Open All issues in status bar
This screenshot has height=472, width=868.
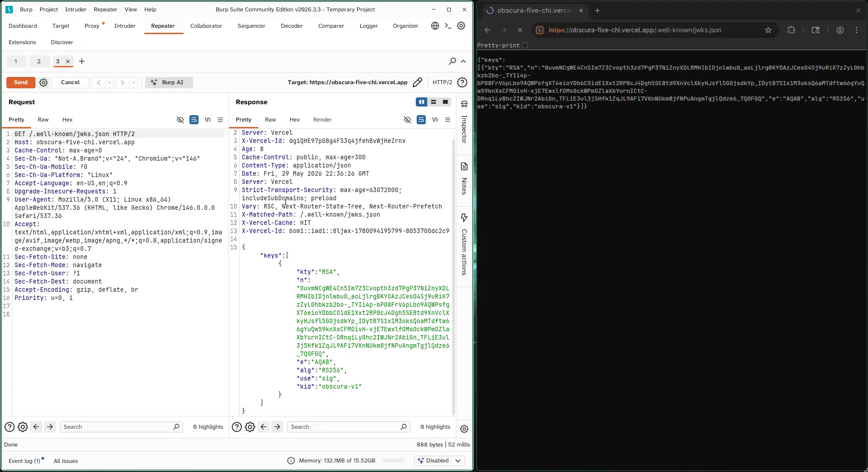66,461
